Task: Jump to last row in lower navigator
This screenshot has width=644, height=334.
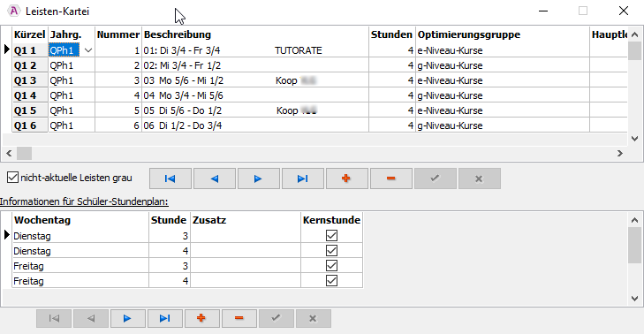Action: point(164,318)
